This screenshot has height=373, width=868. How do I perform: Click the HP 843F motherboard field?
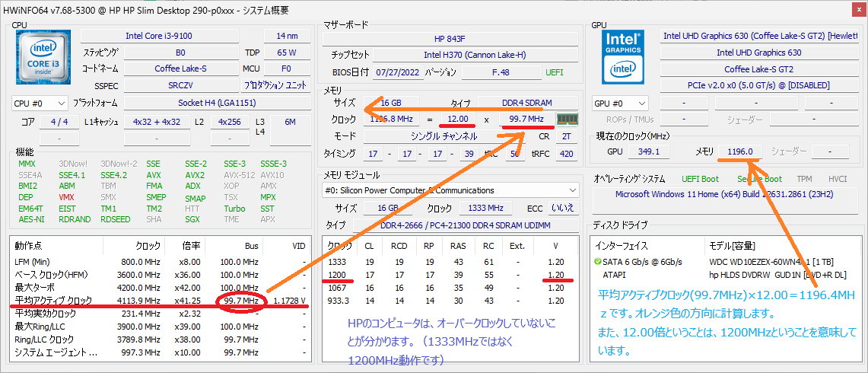450,39
